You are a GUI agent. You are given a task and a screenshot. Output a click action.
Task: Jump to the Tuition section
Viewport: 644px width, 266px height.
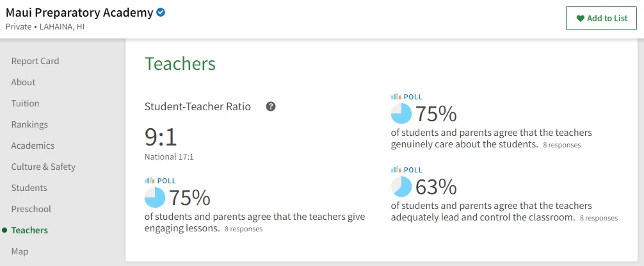pyautogui.click(x=26, y=103)
